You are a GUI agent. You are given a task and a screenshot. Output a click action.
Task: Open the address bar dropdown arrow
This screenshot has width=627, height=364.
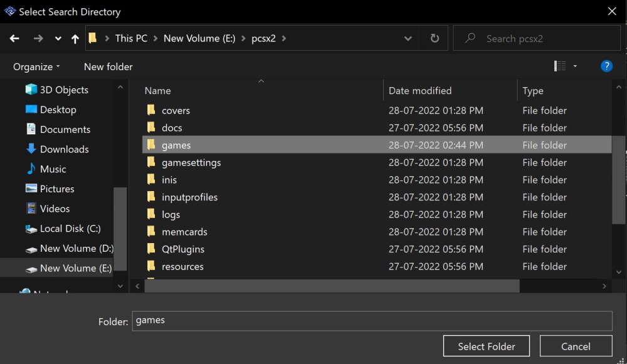coord(408,38)
